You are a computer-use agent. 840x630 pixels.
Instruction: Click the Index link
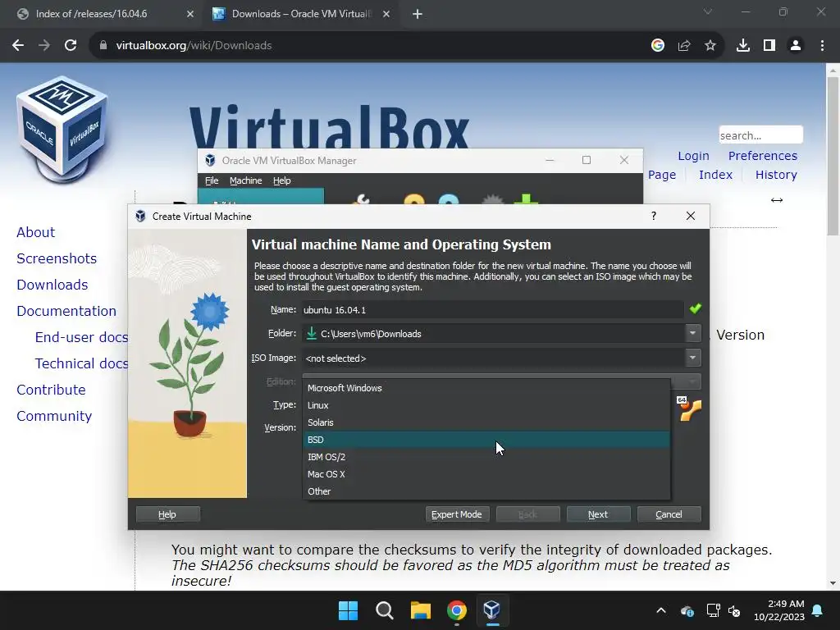(x=715, y=175)
